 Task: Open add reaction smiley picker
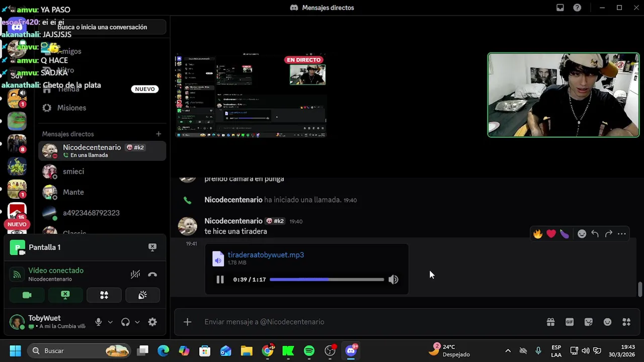pyautogui.click(x=582, y=234)
